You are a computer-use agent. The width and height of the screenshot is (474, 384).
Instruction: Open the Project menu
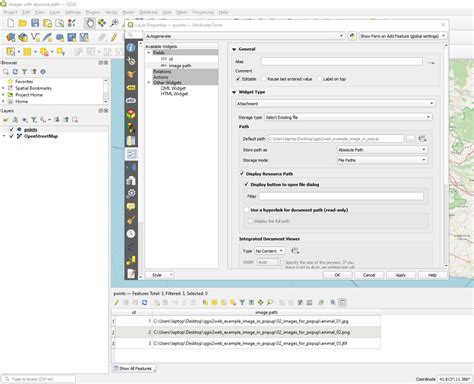(10, 12)
